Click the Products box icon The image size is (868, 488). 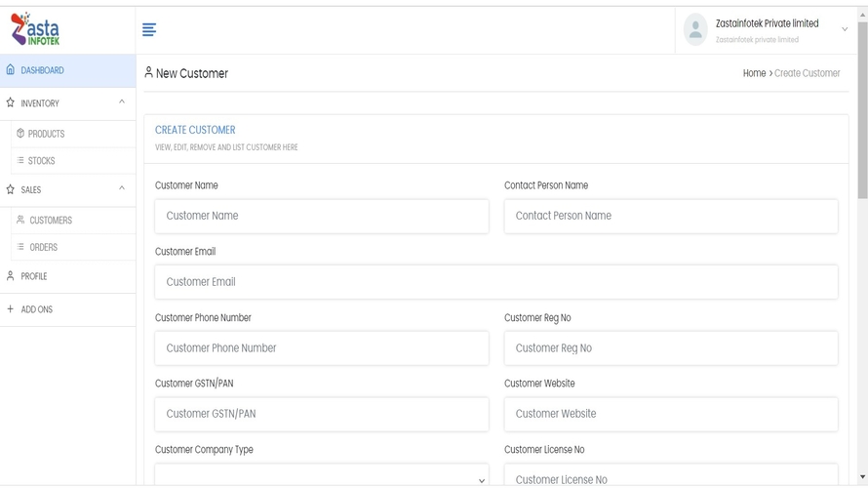(x=20, y=134)
